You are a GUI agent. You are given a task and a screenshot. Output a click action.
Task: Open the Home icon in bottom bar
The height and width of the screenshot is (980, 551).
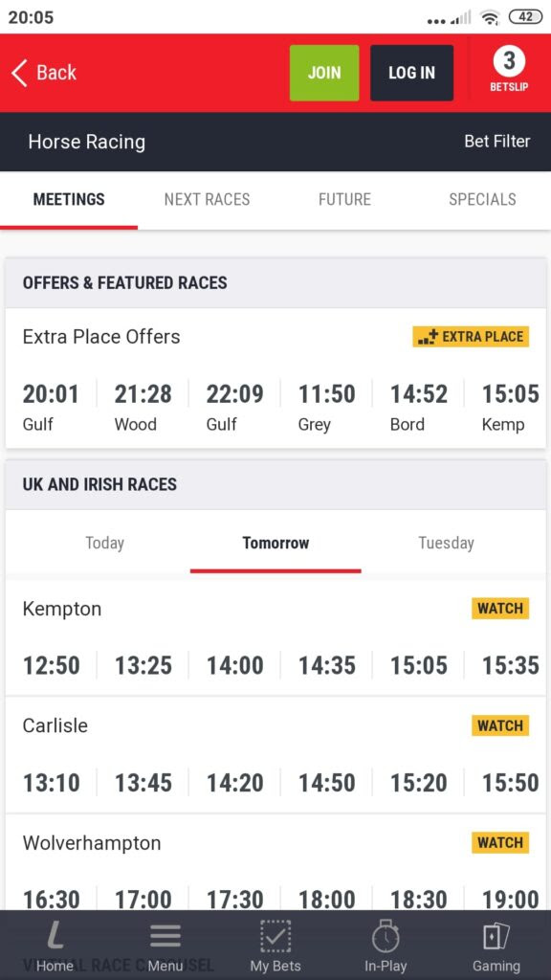[x=55, y=938]
